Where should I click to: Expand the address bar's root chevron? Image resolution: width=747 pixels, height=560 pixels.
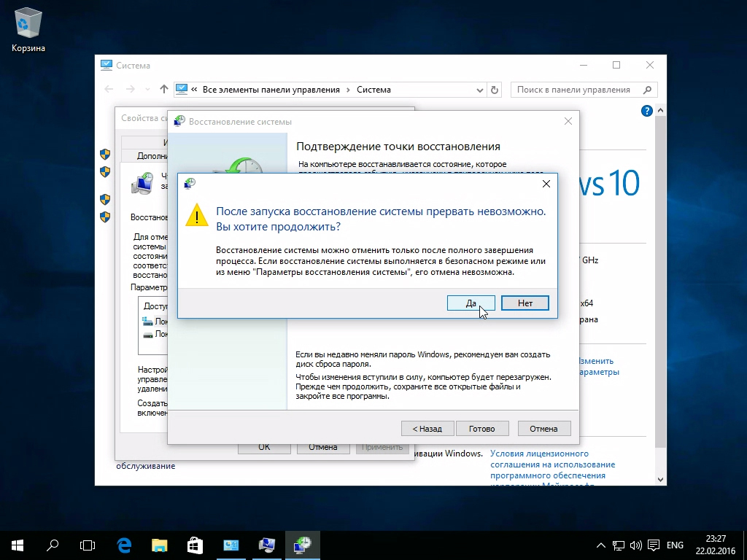(194, 90)
